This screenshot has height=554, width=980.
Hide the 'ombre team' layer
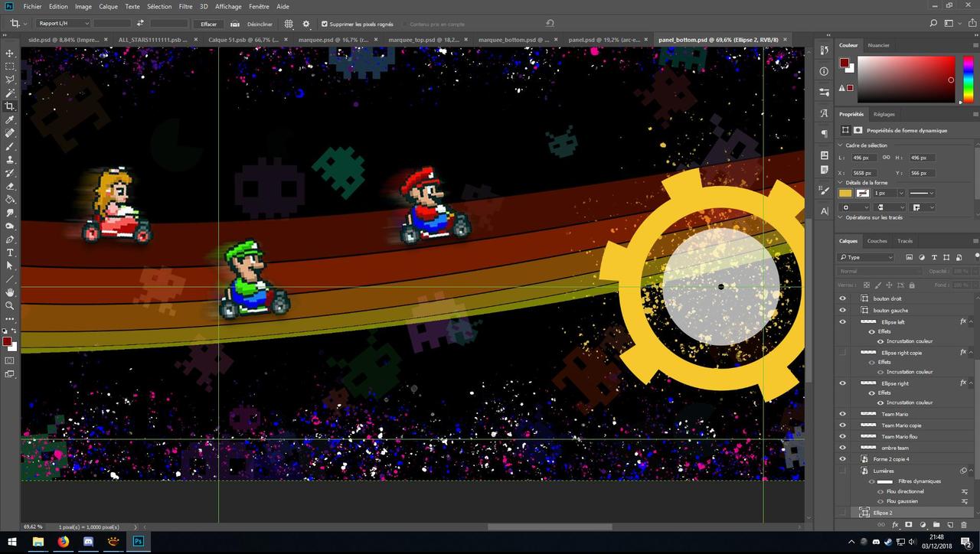842,448
